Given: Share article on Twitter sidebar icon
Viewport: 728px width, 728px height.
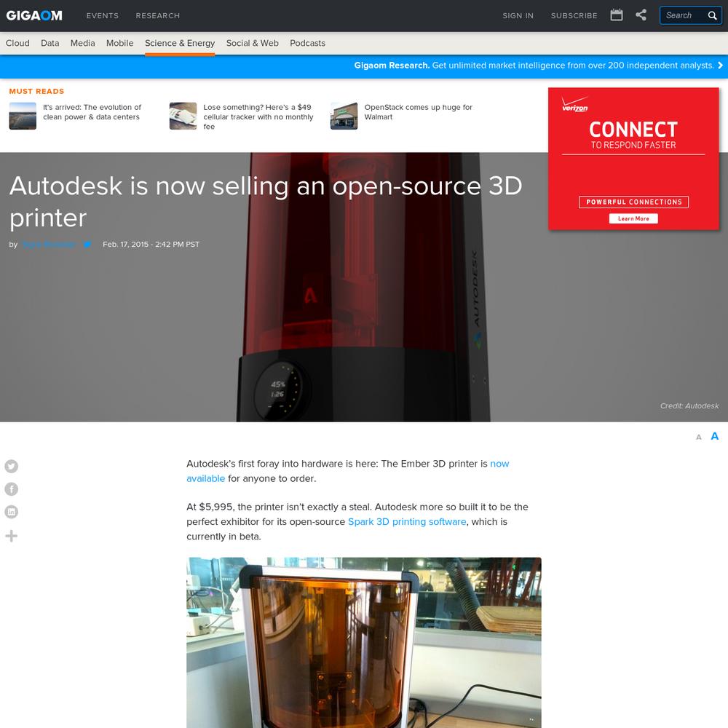Looking at the screenshot, I should click(x=12, y=466).
